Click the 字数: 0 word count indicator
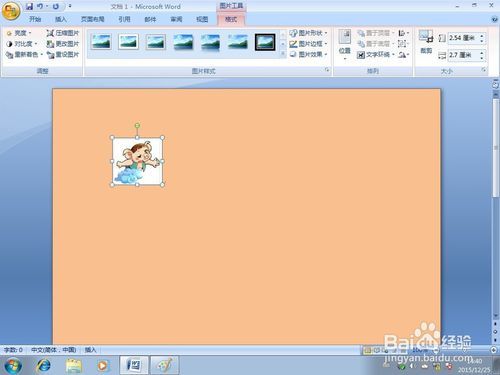 (13, 350)
